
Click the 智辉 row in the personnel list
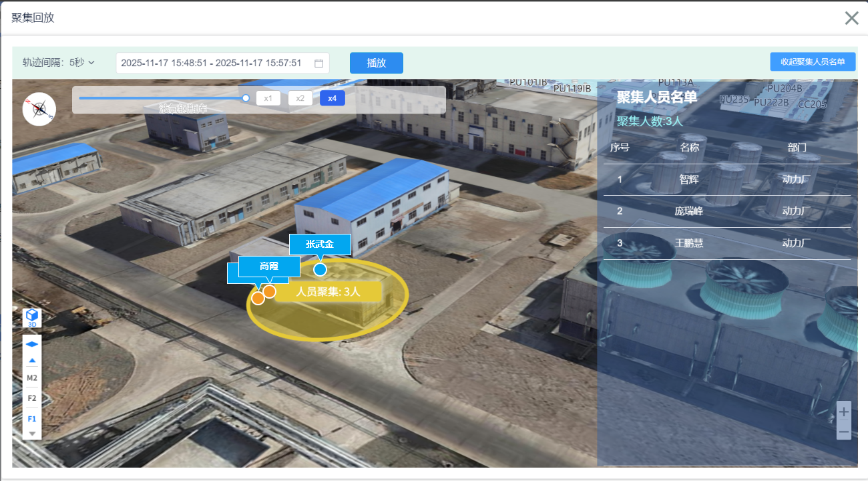click(727, 179)
